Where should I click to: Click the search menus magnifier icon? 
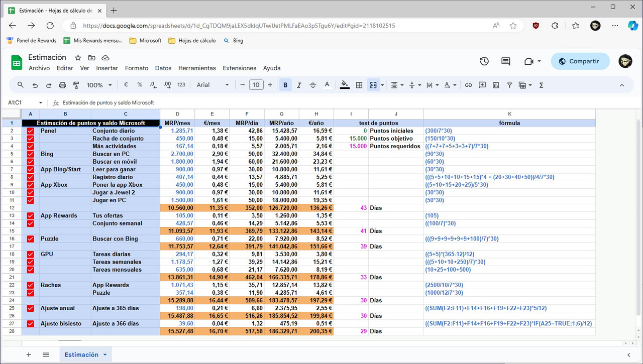coord(21,85)
